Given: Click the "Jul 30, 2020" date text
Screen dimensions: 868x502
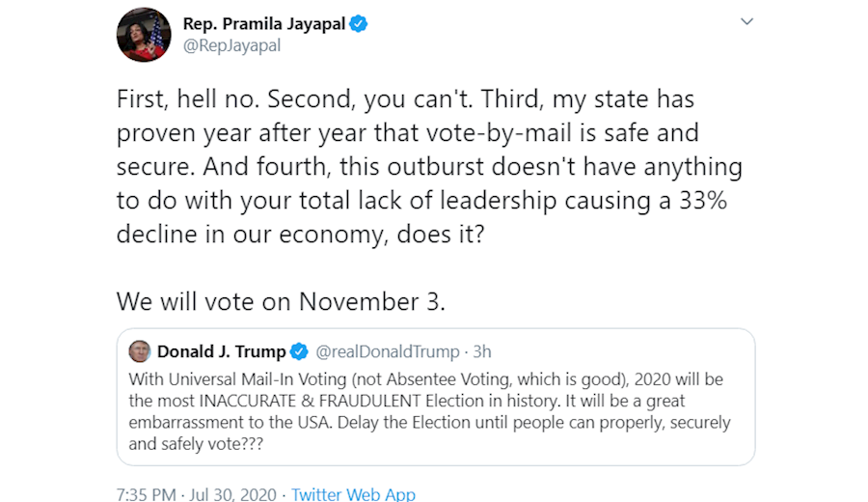Looking at the screenshot, I should click(x=232, y=494).
